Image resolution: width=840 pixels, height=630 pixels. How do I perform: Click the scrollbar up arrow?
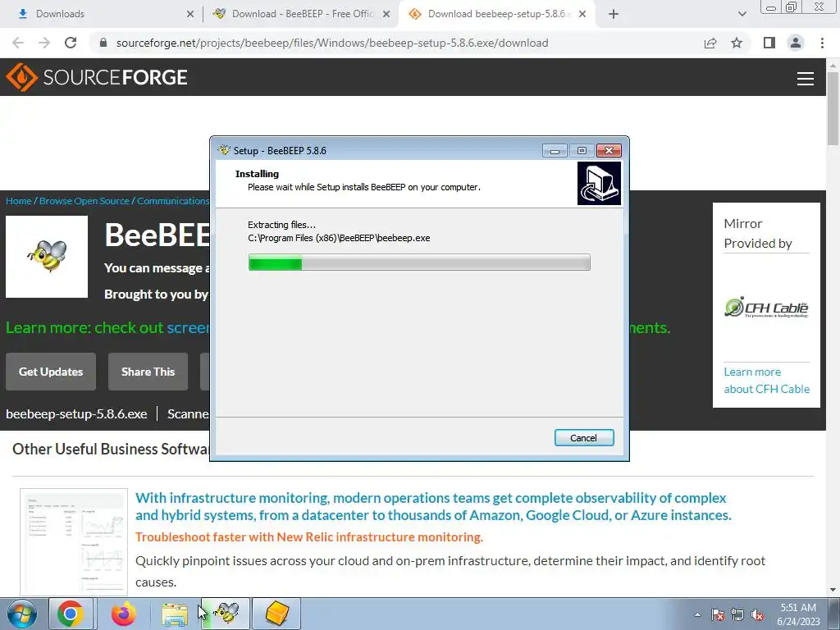(x=833, y=65)
